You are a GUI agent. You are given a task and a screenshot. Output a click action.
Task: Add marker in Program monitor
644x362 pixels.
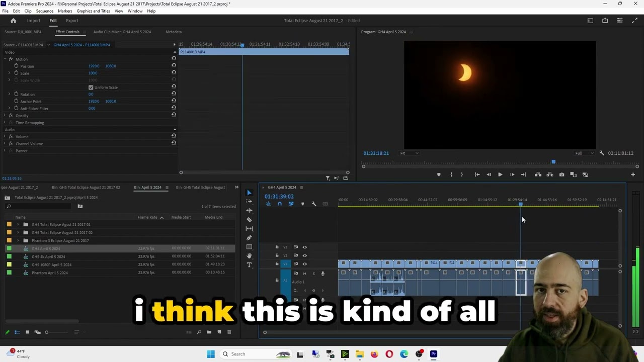(x=439, y=174)
